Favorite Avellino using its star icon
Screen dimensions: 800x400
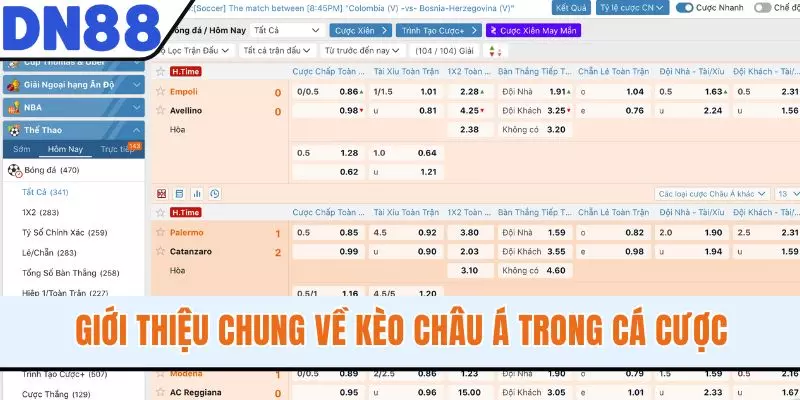[161, 110]
